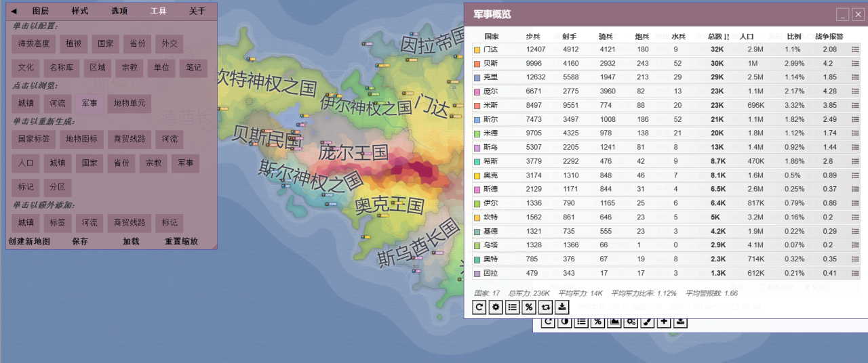Click 重置缩放 to reset zoom
Image resolution: width=868 pixels, height=363 pixels.
point(182,241)
